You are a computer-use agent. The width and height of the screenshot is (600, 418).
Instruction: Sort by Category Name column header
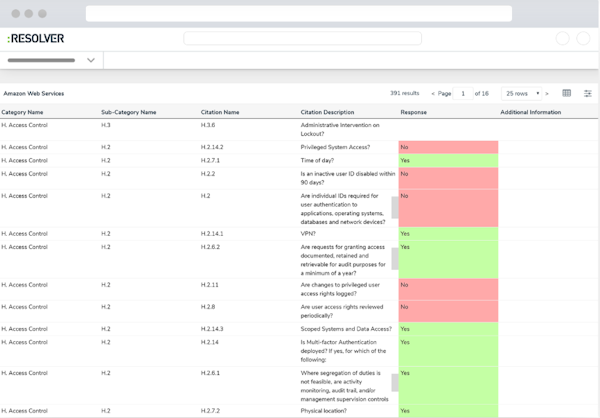point(22,112)
